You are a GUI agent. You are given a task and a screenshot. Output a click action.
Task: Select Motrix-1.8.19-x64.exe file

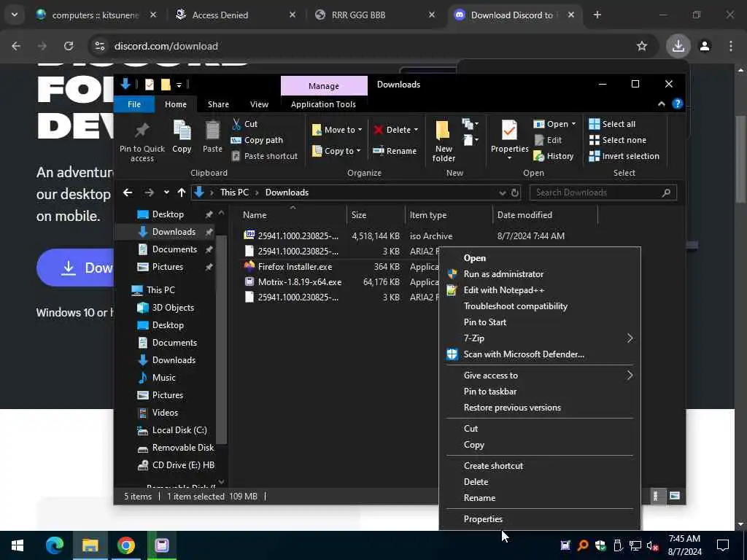300,282
